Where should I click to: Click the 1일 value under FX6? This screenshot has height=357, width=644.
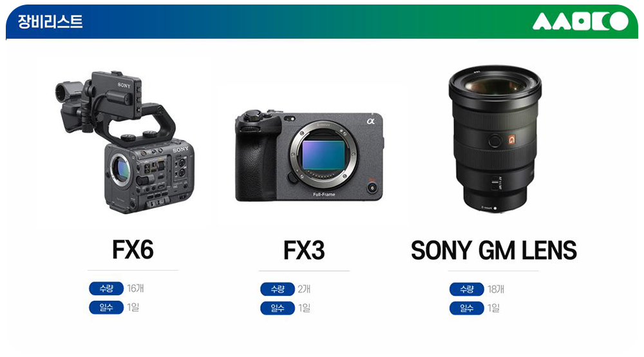pos(133,307)
